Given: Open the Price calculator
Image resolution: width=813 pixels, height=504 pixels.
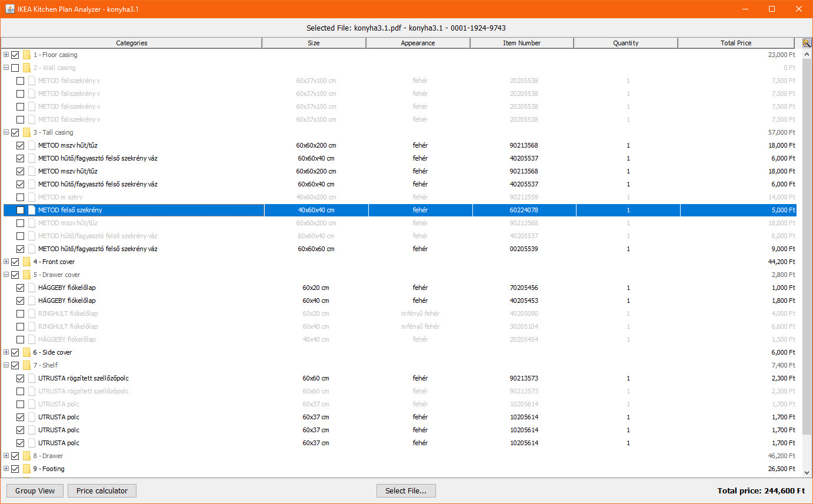Looking at the screenshot, I should [x=102, y=490].
